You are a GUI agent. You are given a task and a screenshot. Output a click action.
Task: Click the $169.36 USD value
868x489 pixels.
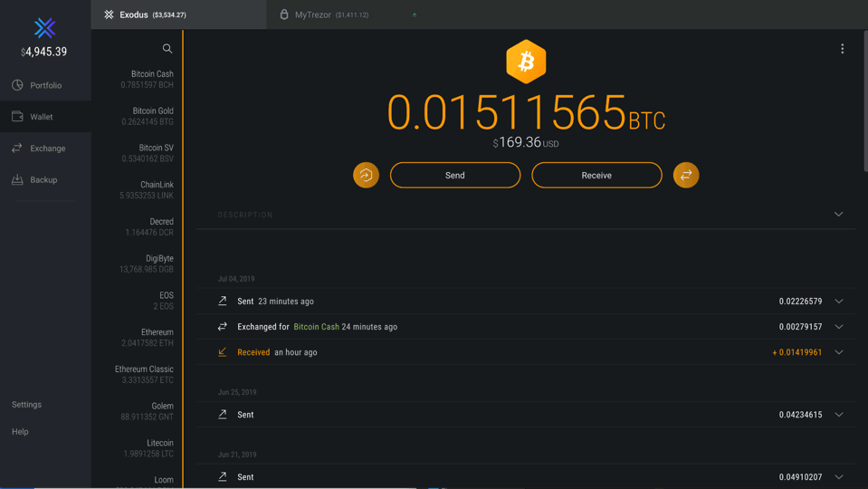click(526, 142)
